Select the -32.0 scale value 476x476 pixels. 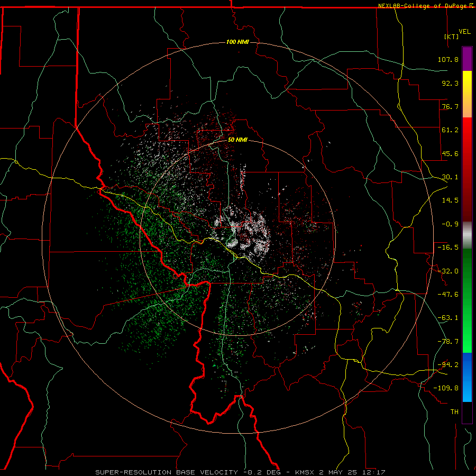tap(448, 271)
